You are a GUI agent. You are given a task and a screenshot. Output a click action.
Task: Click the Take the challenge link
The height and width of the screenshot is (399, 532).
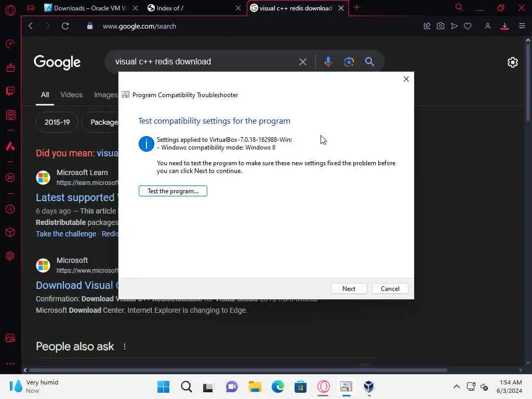tap(66, 234)
